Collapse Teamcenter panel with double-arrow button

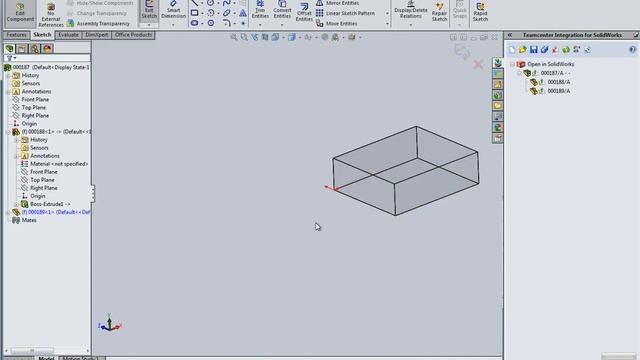(510, 35)
